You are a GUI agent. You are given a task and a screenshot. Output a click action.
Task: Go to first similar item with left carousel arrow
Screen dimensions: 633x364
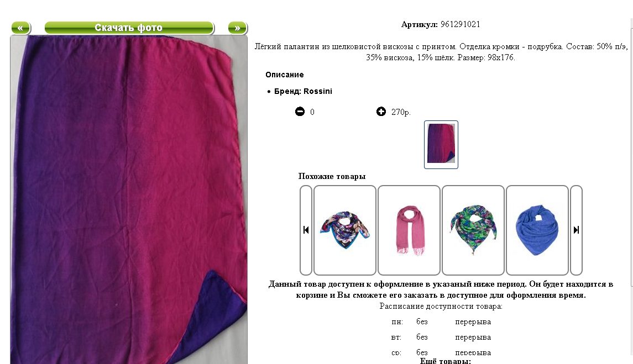point(306,230)
